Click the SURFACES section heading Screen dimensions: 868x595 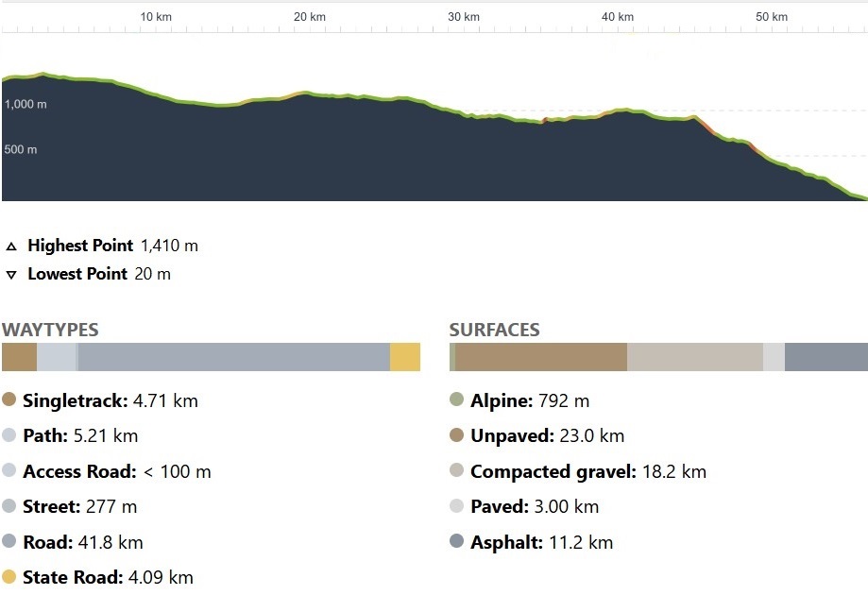pos(494,330)
